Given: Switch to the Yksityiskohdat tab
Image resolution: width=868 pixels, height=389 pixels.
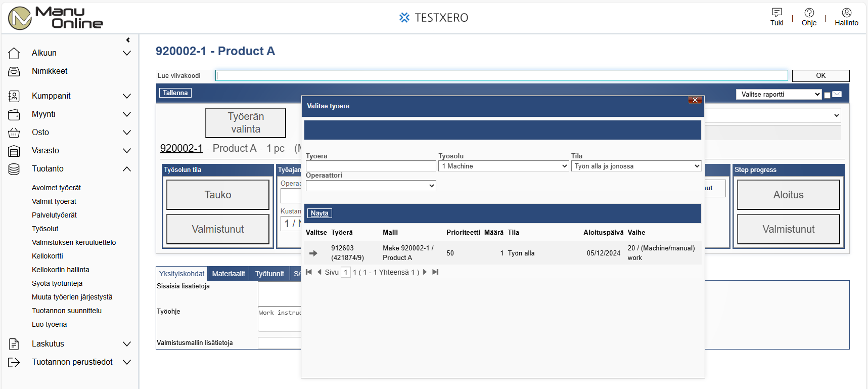Looking at the screenshot, I should tap(181, 273).
